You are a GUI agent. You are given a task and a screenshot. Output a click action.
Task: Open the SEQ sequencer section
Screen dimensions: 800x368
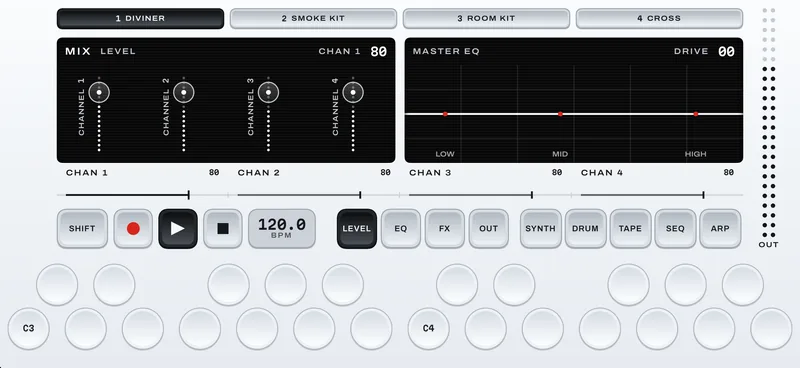click(x=675, y=229)
